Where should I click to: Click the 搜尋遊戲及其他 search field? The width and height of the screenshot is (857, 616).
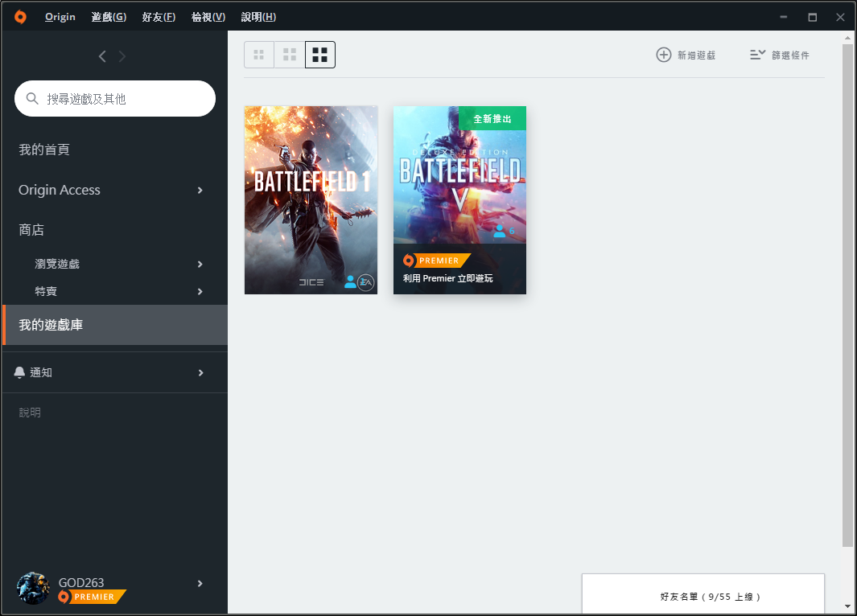[x=115, y=98]
